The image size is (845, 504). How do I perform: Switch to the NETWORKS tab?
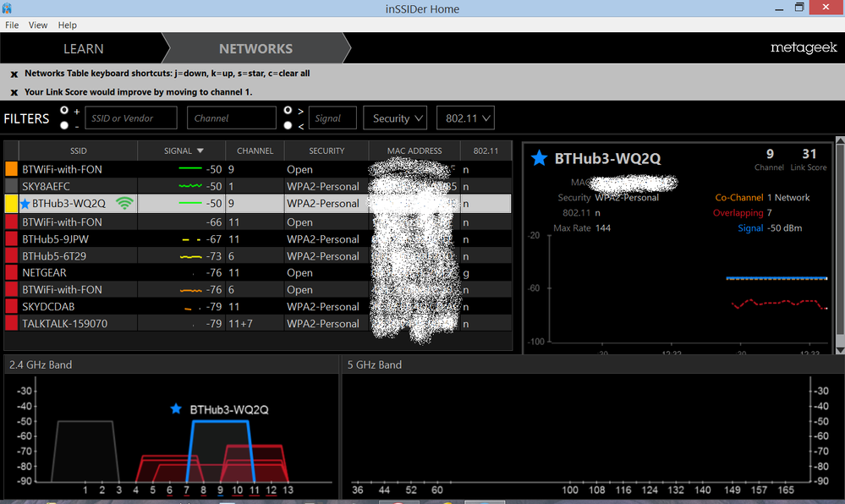[x=255, y=48]
